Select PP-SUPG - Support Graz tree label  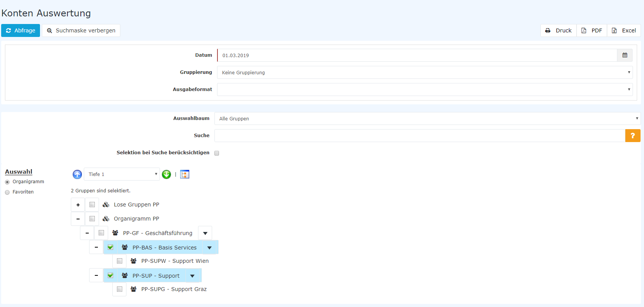174,289
